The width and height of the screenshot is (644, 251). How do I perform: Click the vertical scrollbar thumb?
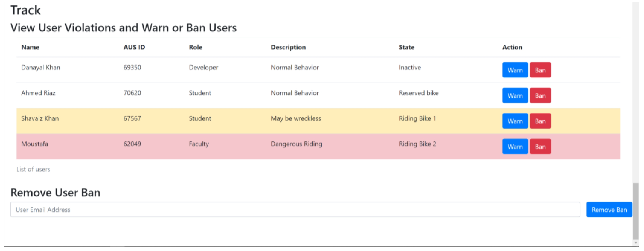tap(636, 211)
